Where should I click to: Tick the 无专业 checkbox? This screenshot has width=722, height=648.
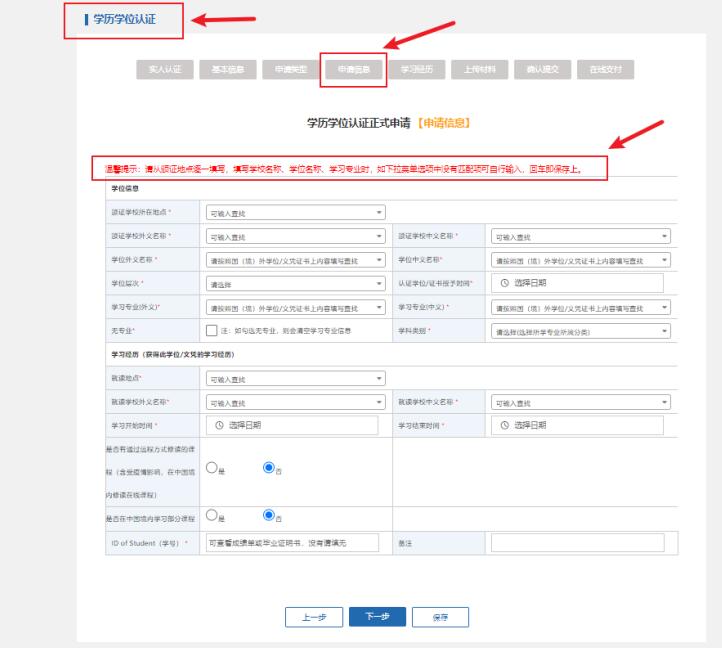coord(211,331)
